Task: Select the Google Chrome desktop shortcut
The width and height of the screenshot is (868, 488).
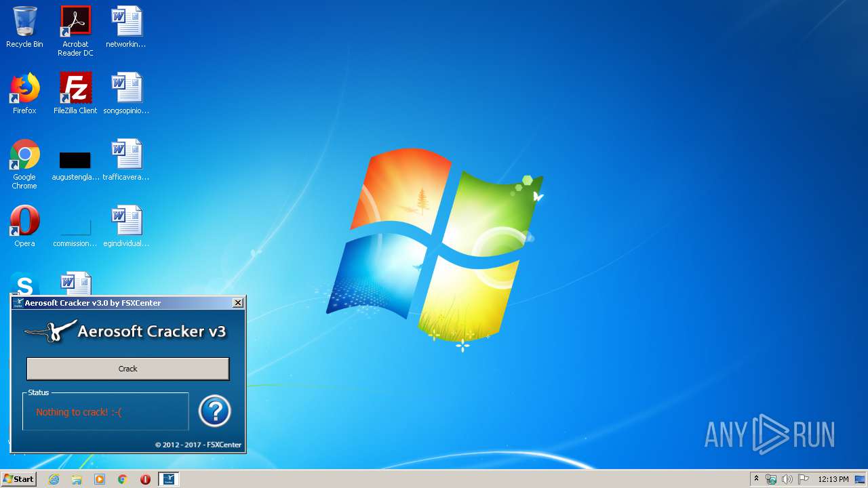Action: tap(24, 164)
